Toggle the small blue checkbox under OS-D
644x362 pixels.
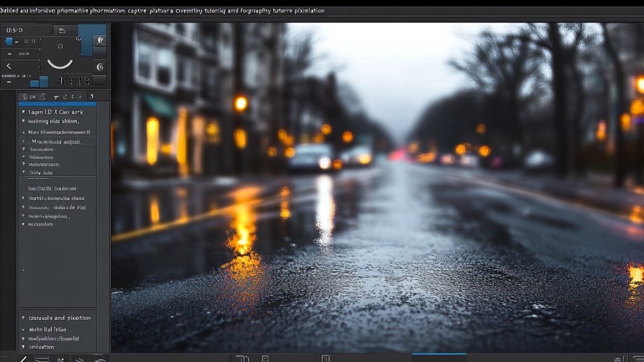[9, 41]
